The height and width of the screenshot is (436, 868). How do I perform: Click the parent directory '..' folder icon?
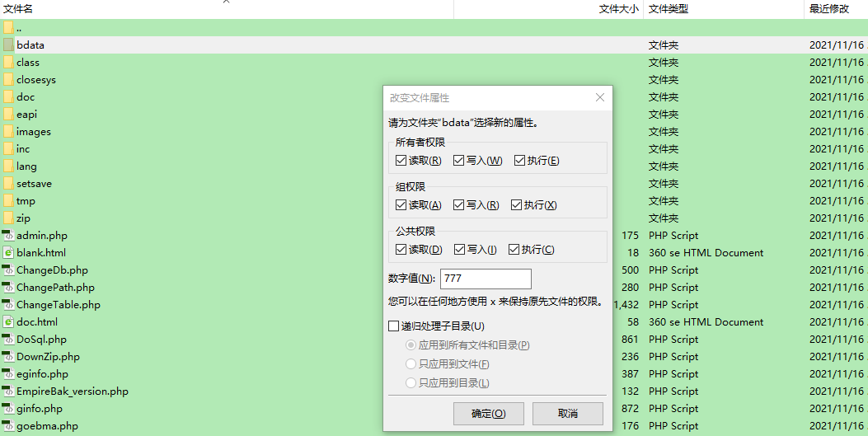[8, 28]
